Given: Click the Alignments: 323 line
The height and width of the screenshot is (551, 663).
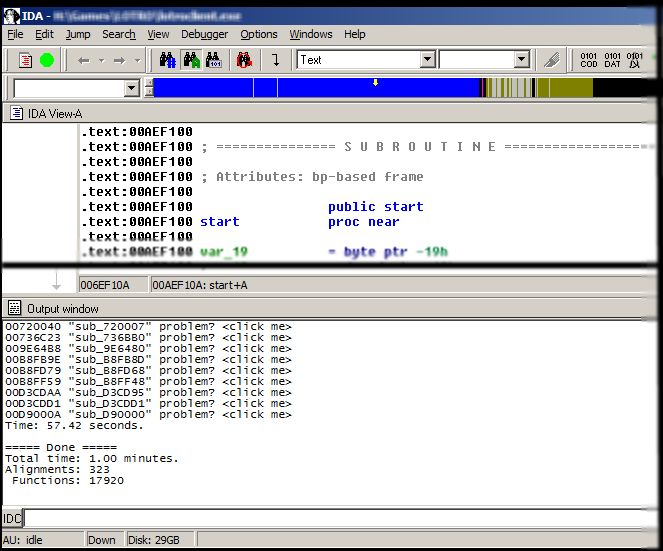Looking at the screenshot, I should tap(57, 469).
